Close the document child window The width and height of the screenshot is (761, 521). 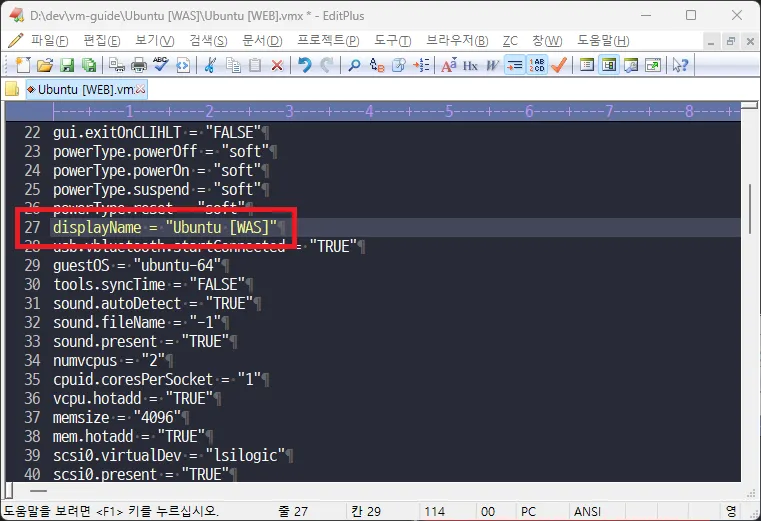(x=750, y=42)
